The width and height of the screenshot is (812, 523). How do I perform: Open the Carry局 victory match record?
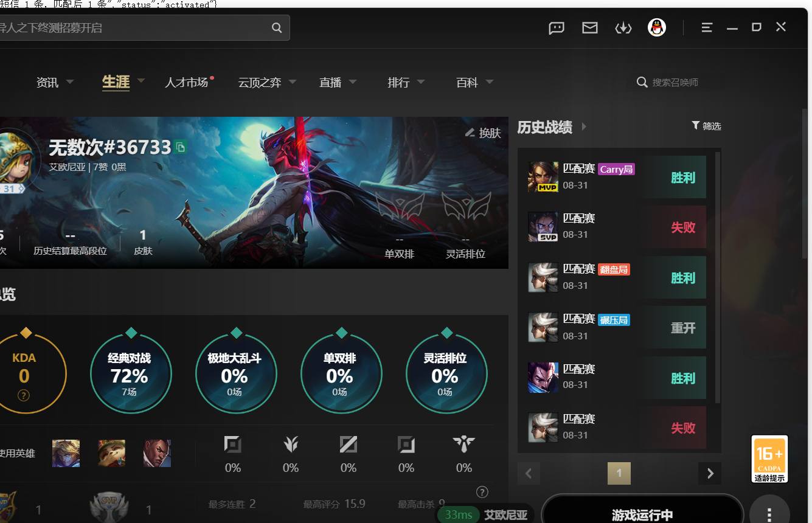617,177
